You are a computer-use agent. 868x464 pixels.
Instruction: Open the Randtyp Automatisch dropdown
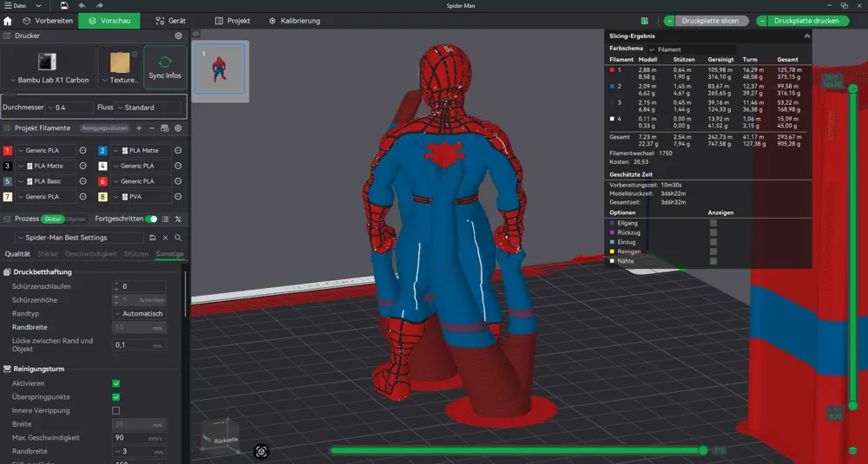pyautogui.click(x=139, y=314)
